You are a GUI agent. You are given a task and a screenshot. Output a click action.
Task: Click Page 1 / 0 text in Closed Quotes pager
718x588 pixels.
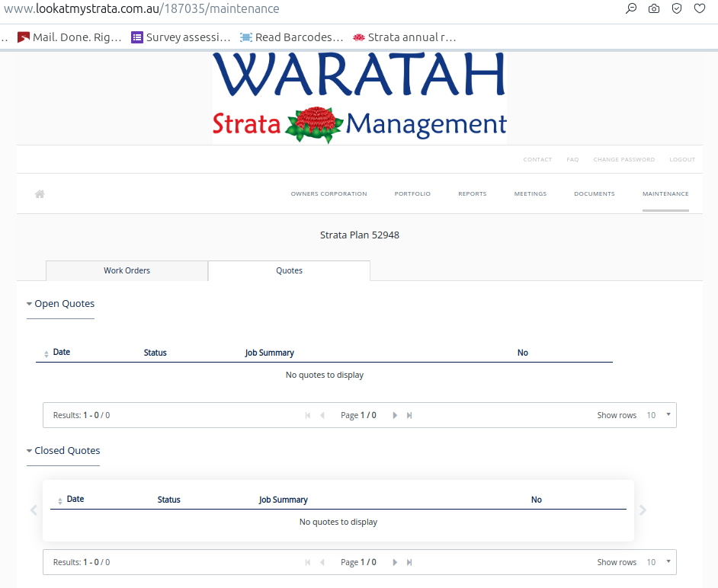(x=358, y=562)
